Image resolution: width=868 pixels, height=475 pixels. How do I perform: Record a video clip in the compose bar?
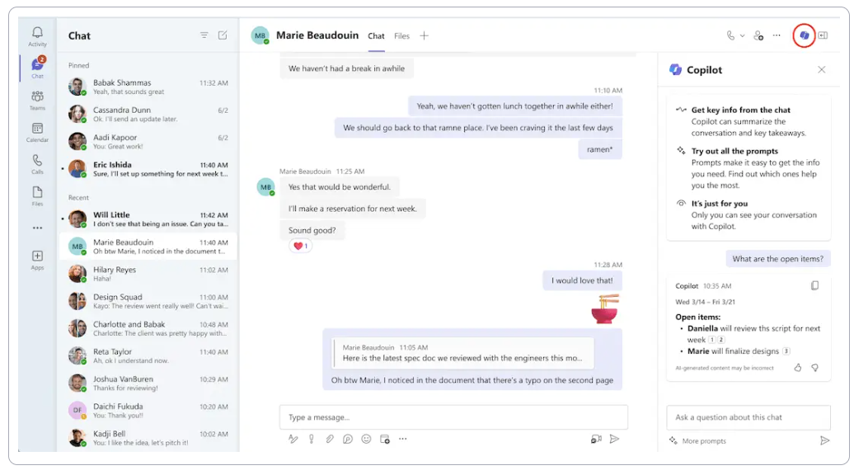pos(595,439)
